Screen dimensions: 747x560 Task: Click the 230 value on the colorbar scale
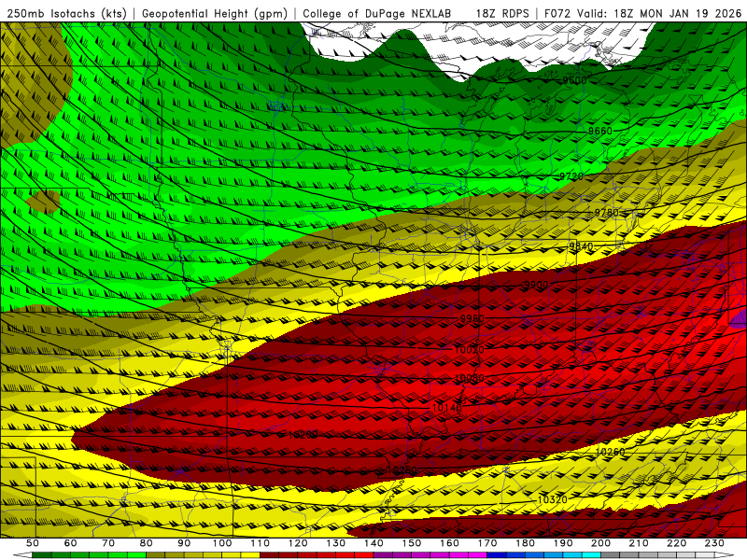[714, 543]
